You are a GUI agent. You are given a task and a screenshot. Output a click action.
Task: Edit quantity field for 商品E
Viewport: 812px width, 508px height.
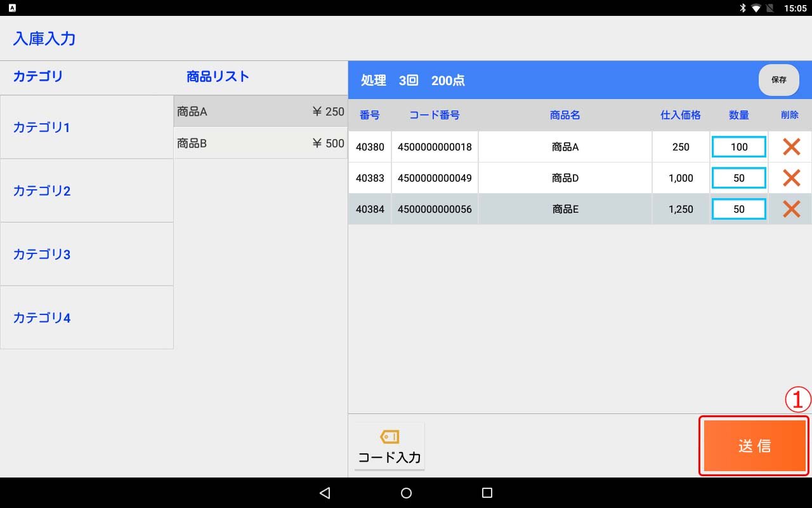tap(739, 209)
